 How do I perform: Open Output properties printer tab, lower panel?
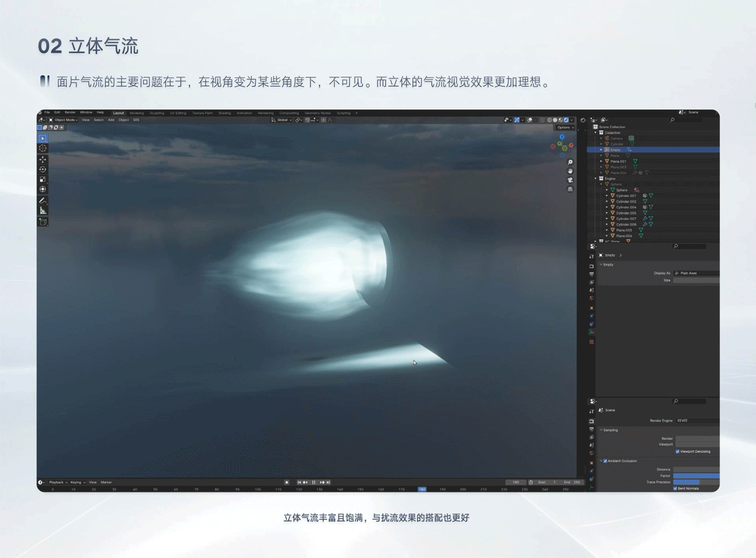pyautogui.click(x=591, y=429)
